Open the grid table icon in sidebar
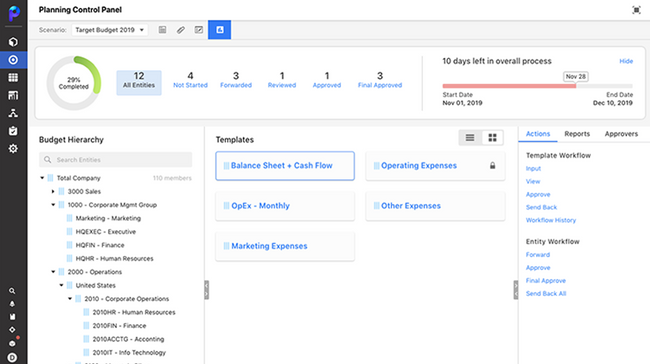650x364 pixels. coord(13,78)
